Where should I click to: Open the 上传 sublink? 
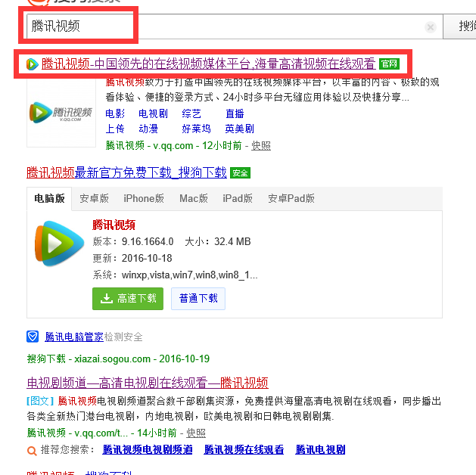[115, 129]
